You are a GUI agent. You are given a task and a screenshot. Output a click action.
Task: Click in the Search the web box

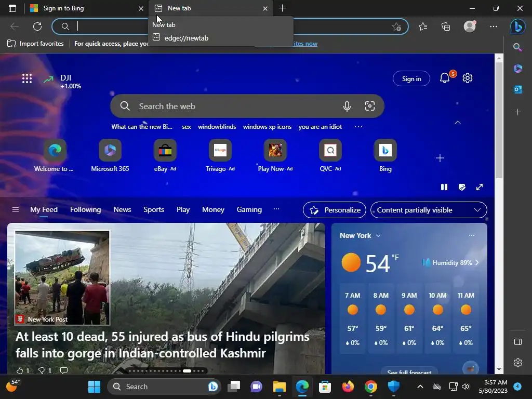[x=247, y=106]
